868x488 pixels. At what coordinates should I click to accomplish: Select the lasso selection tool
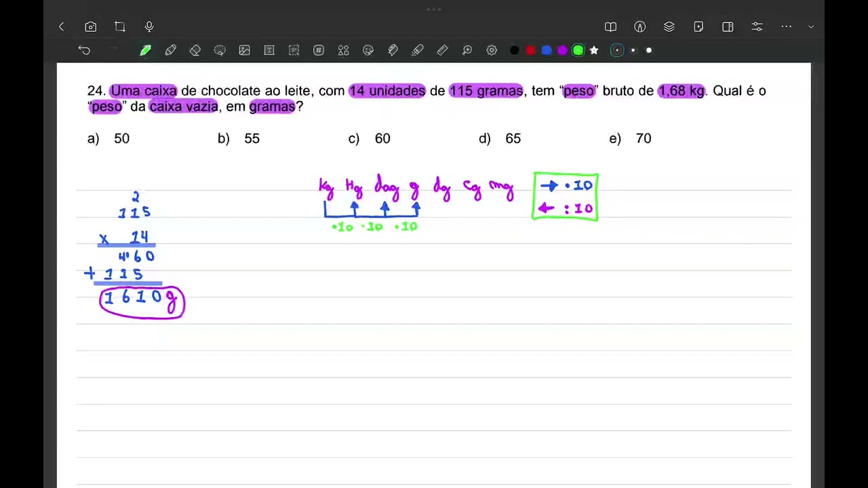click(x=220, y=50)
